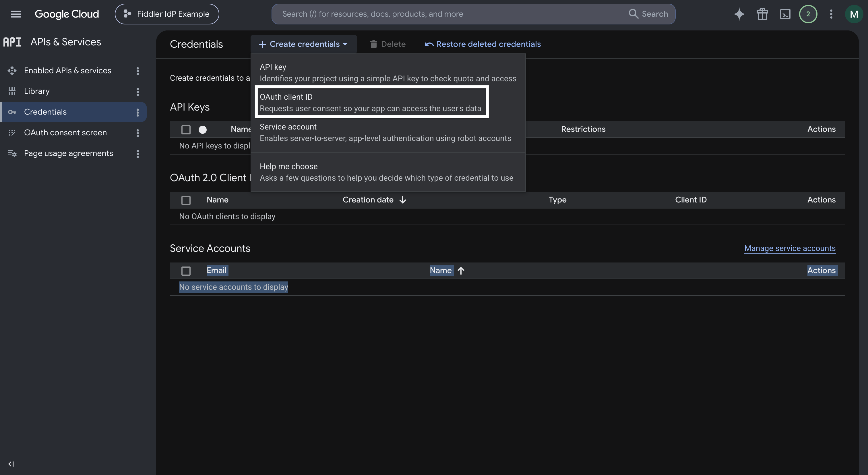Open Fiddler IdP Example project picker
Image resolution: width=868 pixels, height=475 pixels.
pyautogui.click(x=167, y=14)
